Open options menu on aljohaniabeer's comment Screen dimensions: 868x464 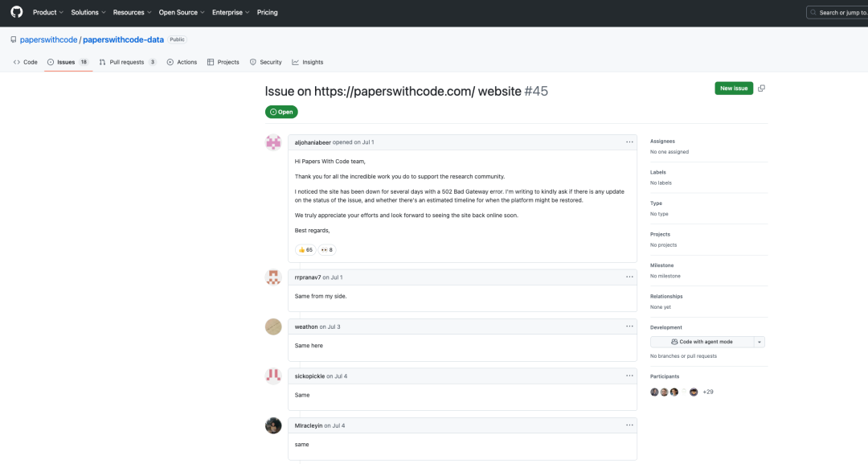(629, 142)
